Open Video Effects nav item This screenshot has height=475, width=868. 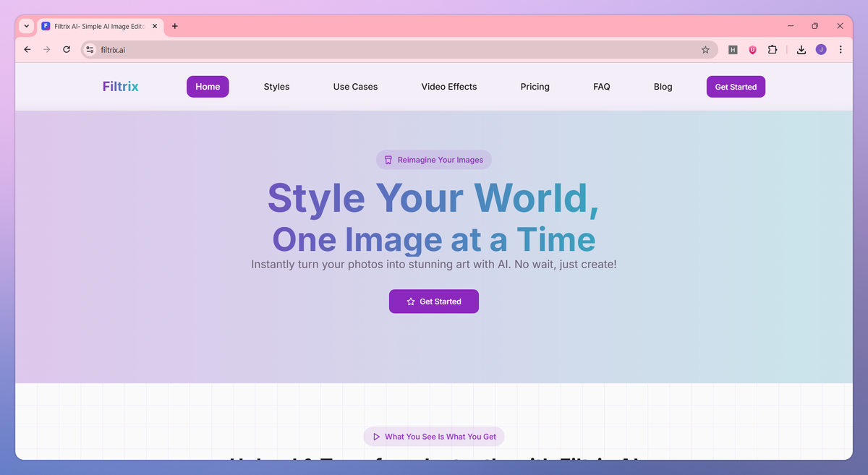449,87
